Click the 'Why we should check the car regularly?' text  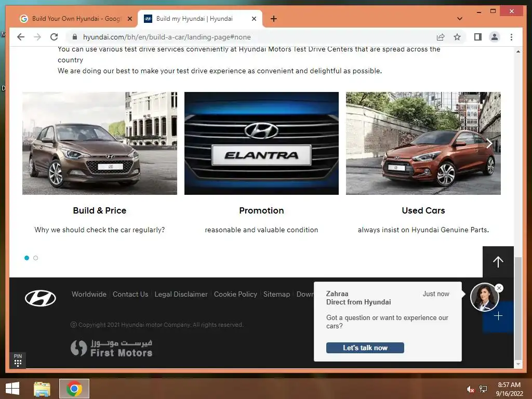pos(100,230)
